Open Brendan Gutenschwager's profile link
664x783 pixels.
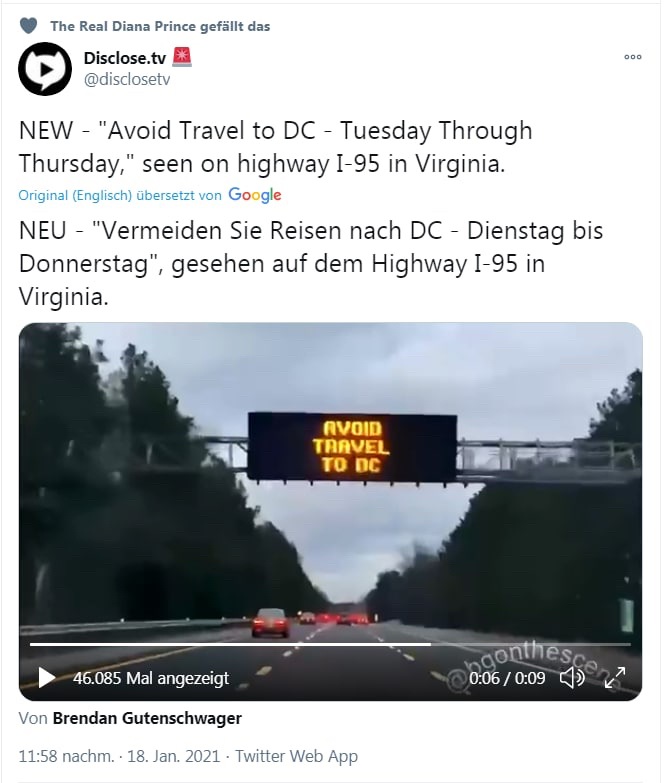tap(147, 718)
